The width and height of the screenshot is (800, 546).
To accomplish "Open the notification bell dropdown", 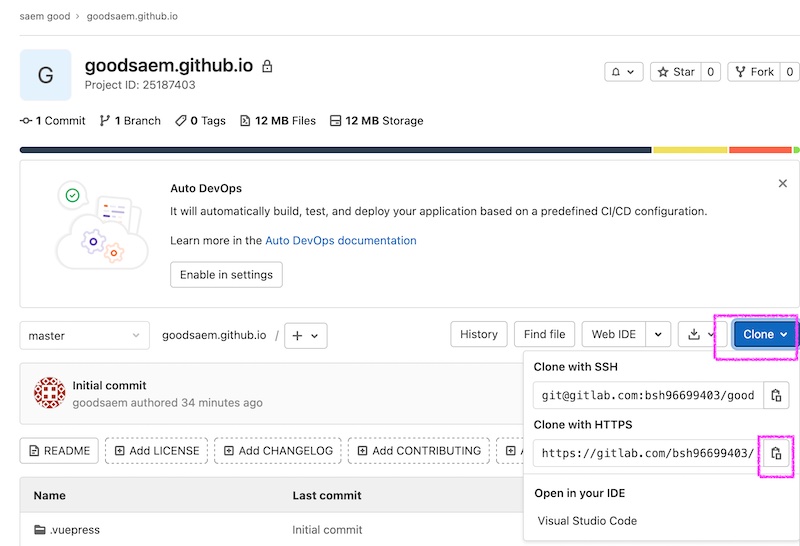I will coord(623,72).
